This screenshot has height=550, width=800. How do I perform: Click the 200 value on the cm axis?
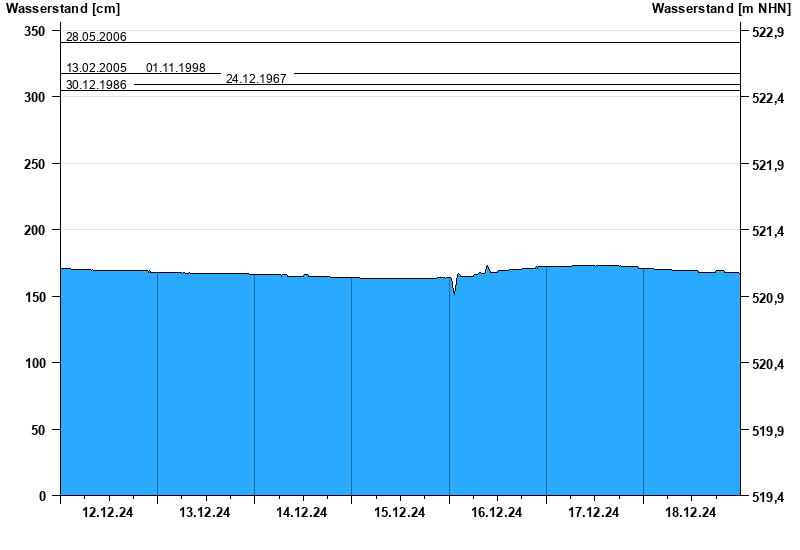coord(35,230)
